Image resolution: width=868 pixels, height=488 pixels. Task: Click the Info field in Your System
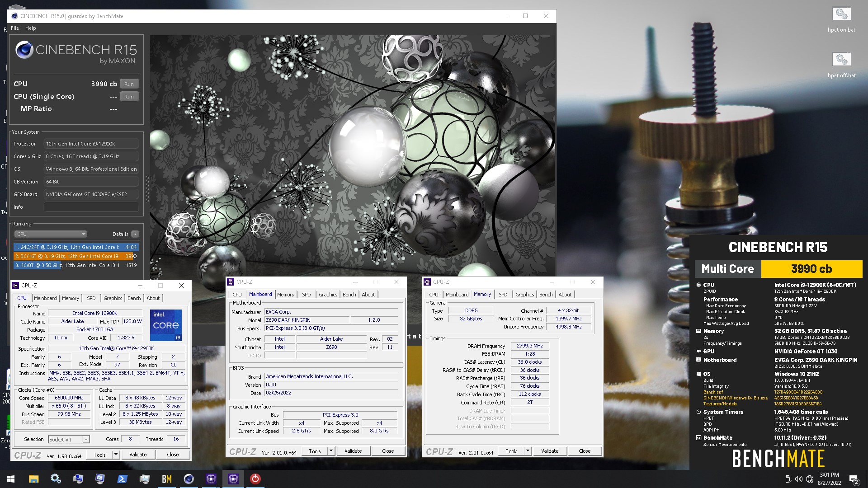(91, 207)
